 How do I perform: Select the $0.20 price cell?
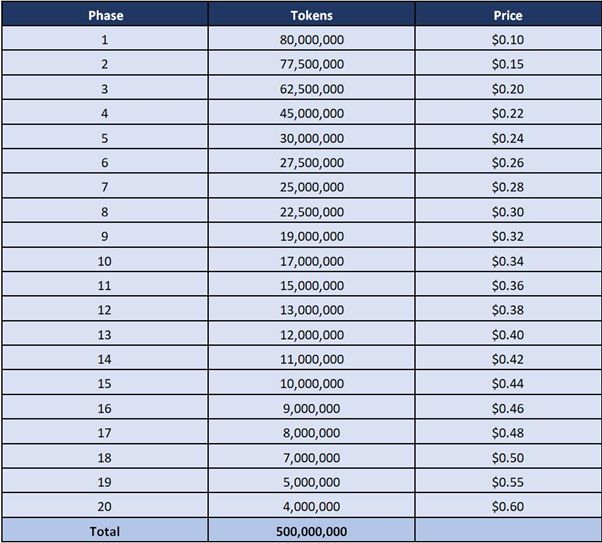[507, 89]
